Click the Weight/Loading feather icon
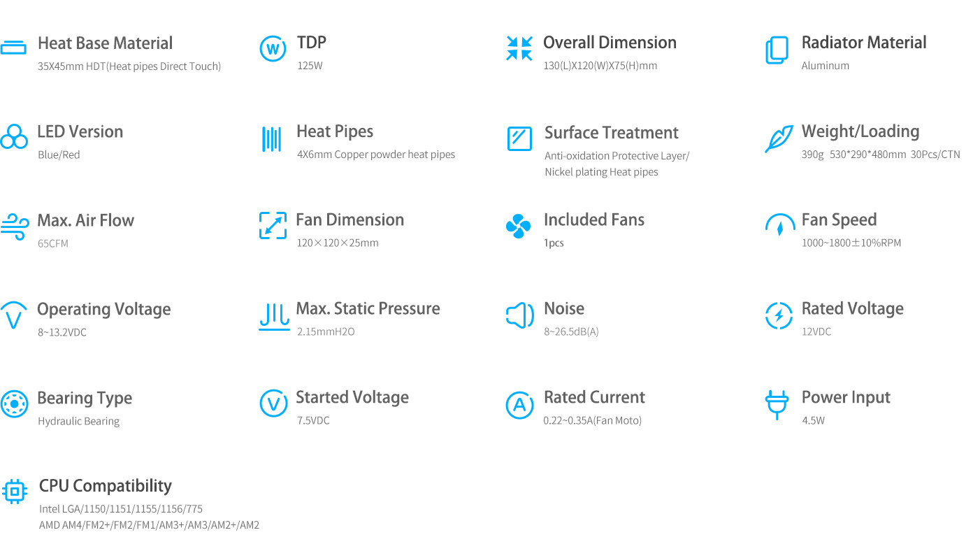 (x=779, y=138)
